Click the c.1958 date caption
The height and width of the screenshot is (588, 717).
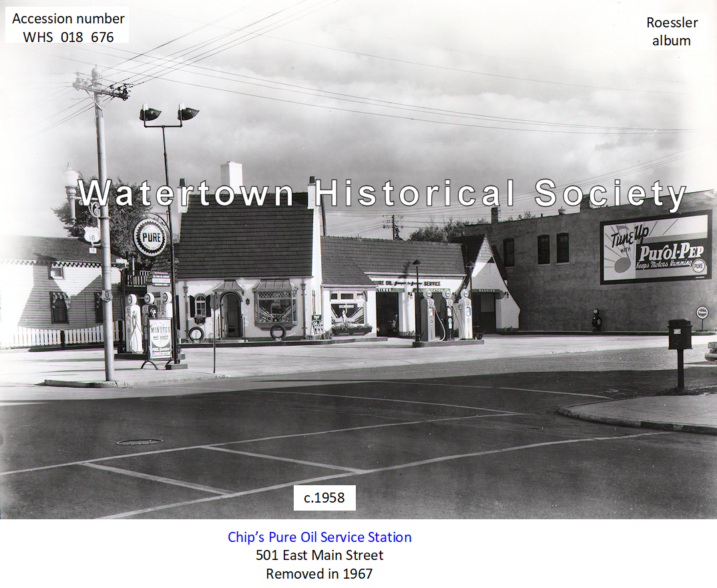[x=324, y=498]
